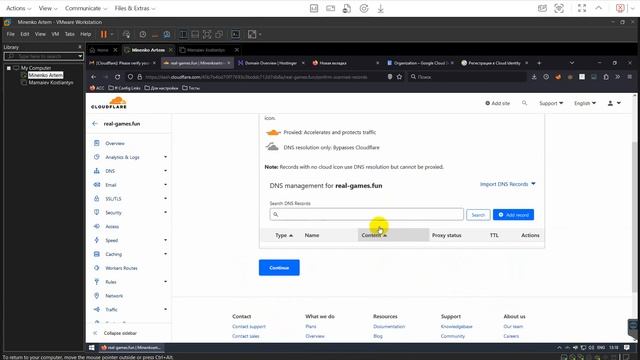Image resolution: width=640 pixels, height=360 pixels.
Task: Click VMware console view icon
Action: point(236,34)
